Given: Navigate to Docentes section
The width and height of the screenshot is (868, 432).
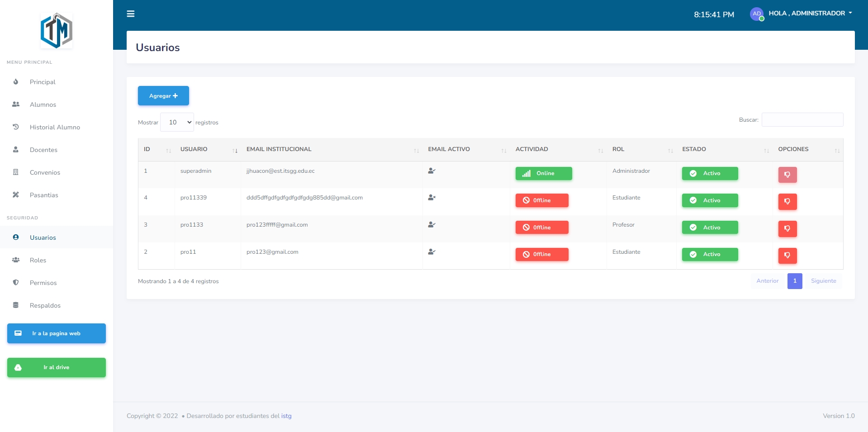Looking at the screenshot, I should (57, 150).
